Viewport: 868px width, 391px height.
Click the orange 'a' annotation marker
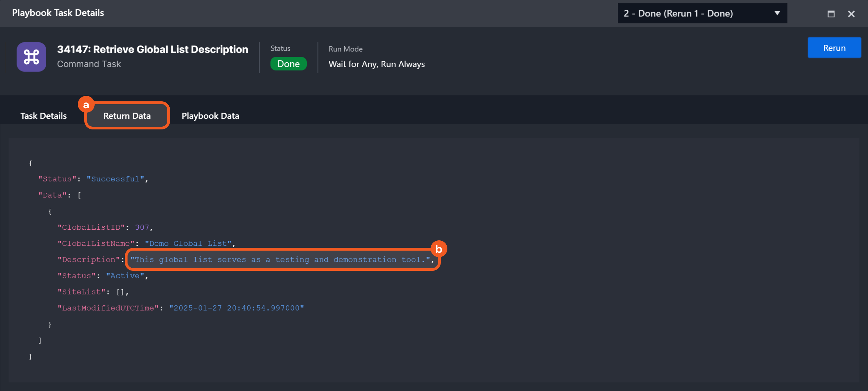(86, 105)
